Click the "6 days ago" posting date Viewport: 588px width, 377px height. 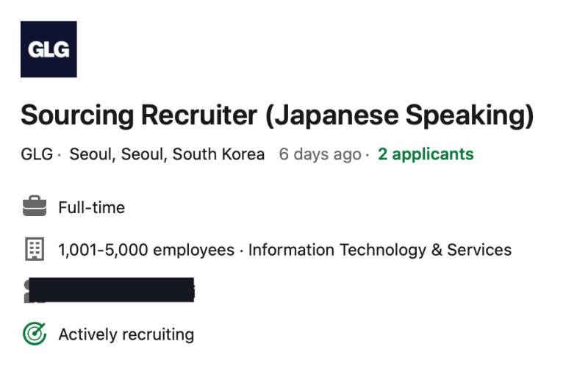tap(320, 154)
